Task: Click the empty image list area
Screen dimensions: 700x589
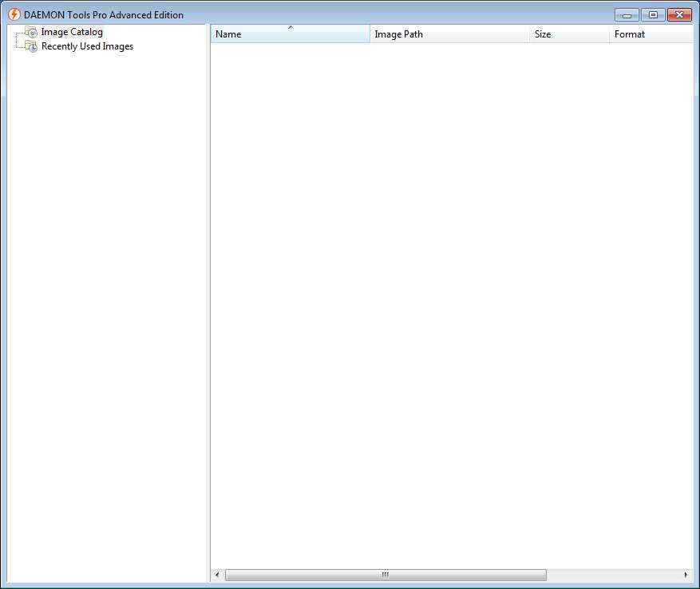Action: 451,303
